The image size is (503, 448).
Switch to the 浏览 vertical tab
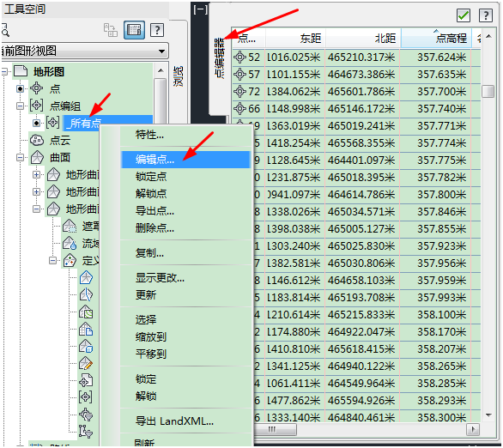pyautogui.click(x=178, y=76)
